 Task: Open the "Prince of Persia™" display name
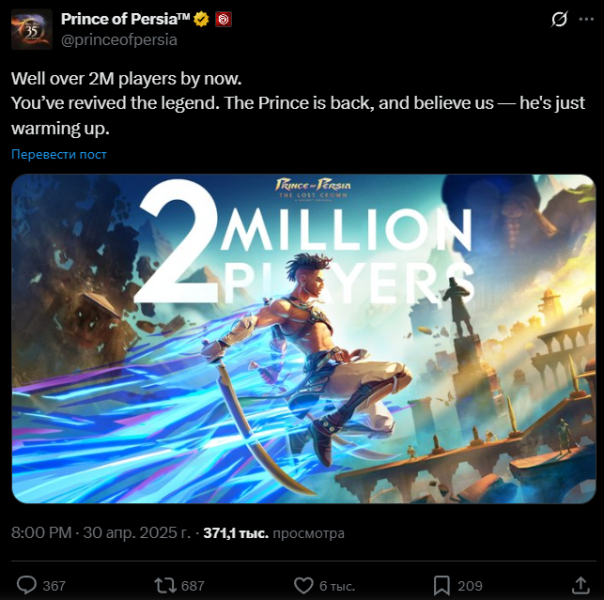coord(126,20)
